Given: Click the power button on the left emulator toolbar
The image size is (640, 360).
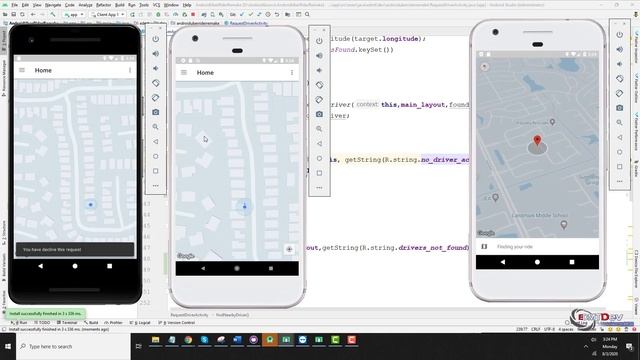Looking at the screenshot, I should [x=156, y=39].
